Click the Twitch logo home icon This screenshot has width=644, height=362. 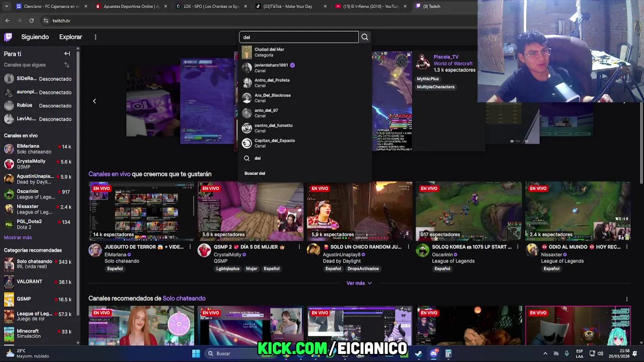tap(8, 37)
